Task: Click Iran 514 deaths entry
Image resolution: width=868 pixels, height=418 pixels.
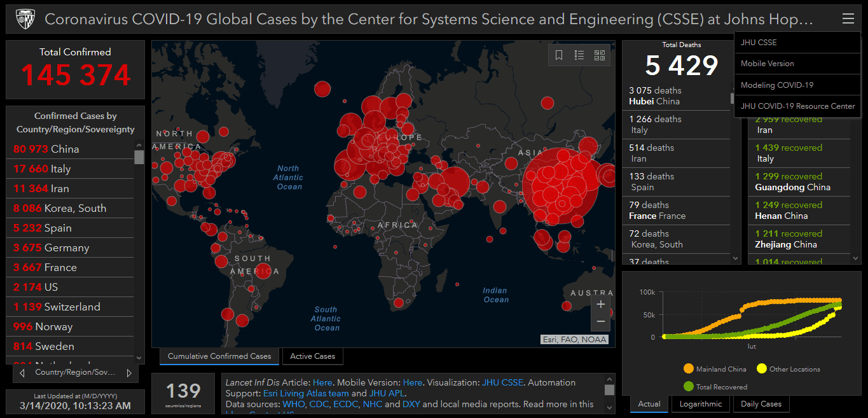Action: (677, 153)
